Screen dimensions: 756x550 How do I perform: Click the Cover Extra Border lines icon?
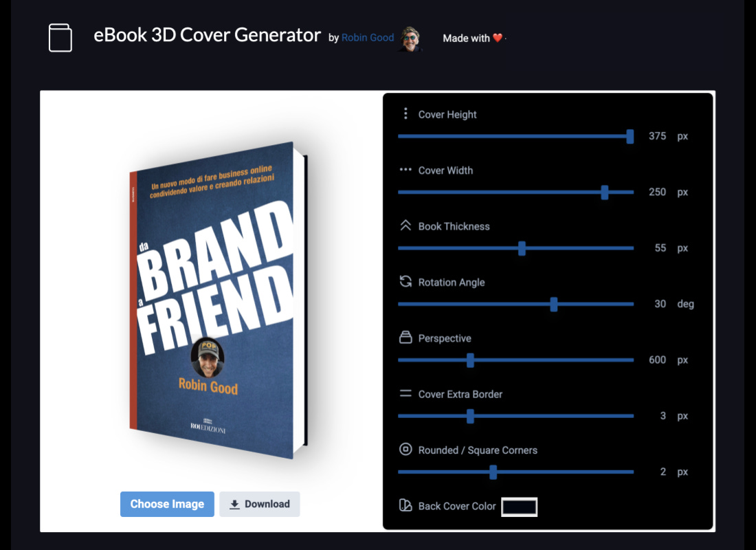tap(405, 394)
